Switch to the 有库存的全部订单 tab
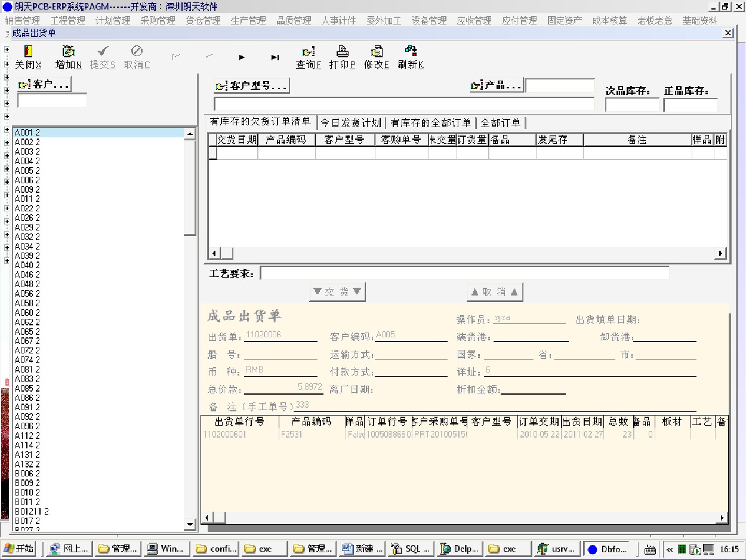Image resolution: width=746 pixels, height=560 pixels. (430, 123)
